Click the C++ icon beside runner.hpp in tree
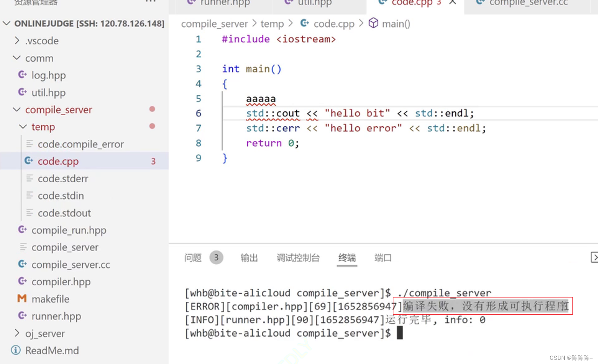 click(22, 316)
